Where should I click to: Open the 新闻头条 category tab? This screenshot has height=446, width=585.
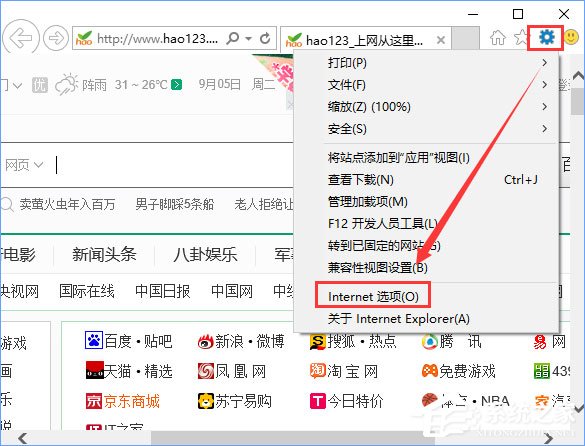coord(104,255)
